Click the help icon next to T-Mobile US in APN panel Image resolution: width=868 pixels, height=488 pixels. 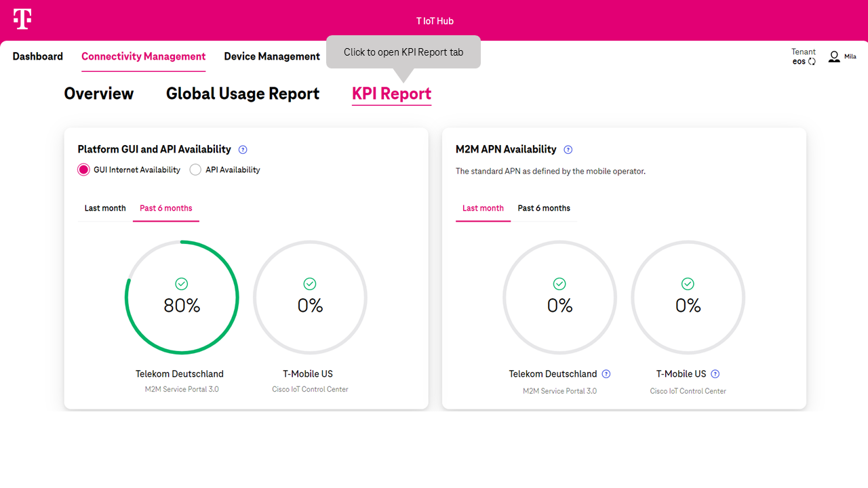pyautogui.click(x=715, y=373)
